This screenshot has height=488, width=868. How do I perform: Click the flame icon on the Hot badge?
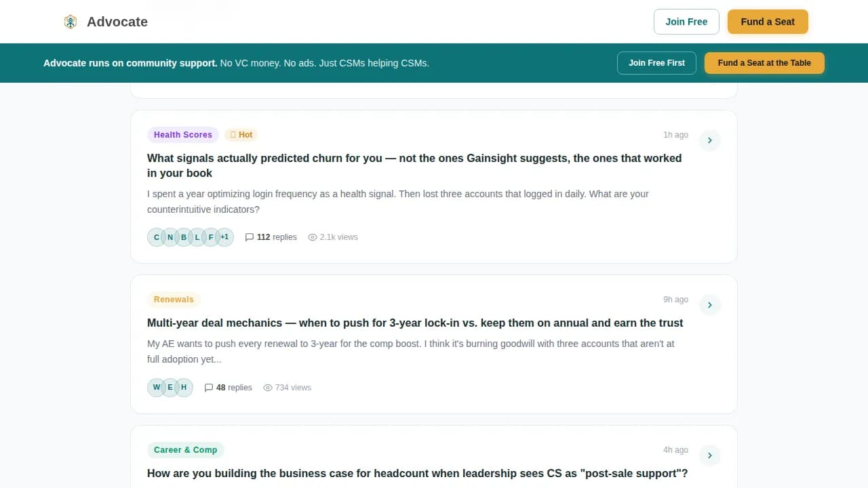[x=234, y=134]
